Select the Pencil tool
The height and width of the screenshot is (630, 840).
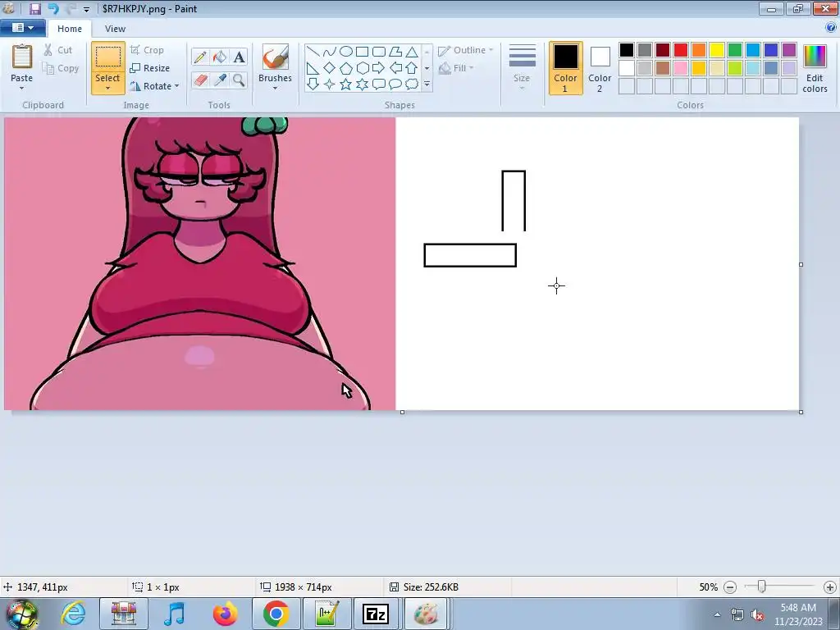(200, 57)
